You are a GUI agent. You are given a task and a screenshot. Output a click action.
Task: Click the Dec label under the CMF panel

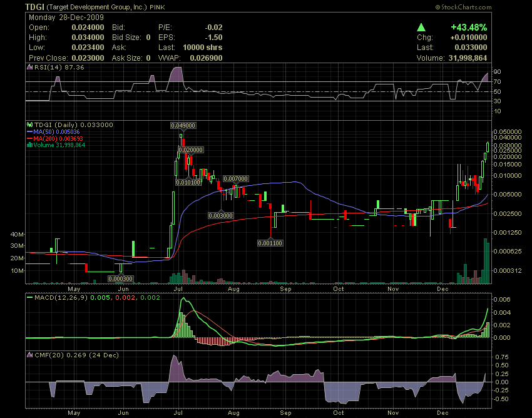tap(442, 413)
